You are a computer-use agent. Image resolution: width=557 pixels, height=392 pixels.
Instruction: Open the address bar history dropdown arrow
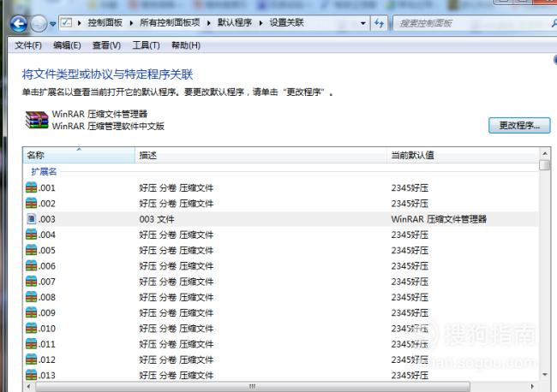(x=362, y=23)
